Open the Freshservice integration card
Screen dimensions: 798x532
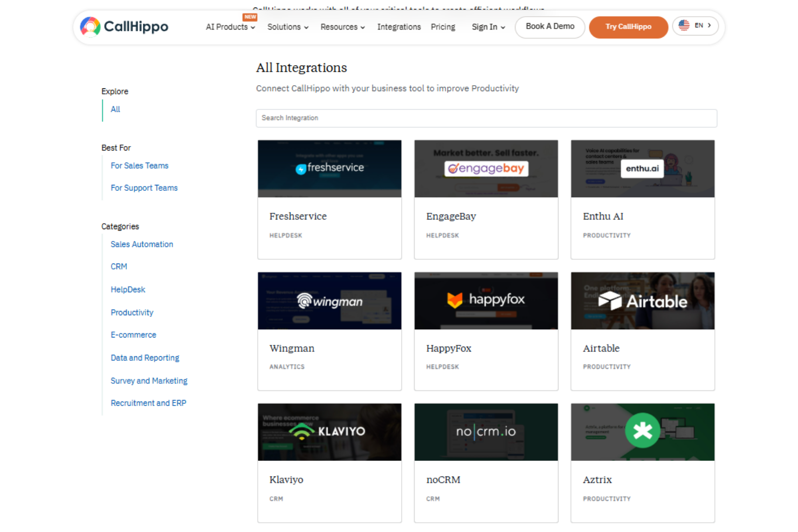pos(329,199)
